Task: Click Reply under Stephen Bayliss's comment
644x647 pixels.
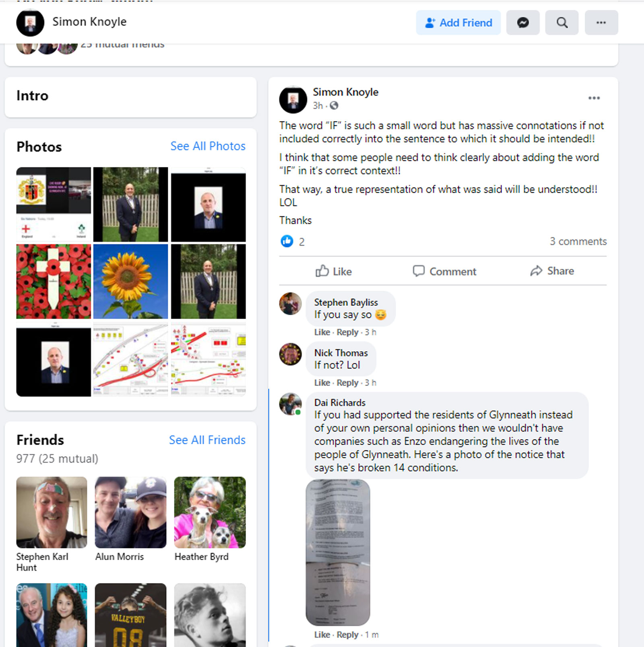Action: (x=347, y=332)
